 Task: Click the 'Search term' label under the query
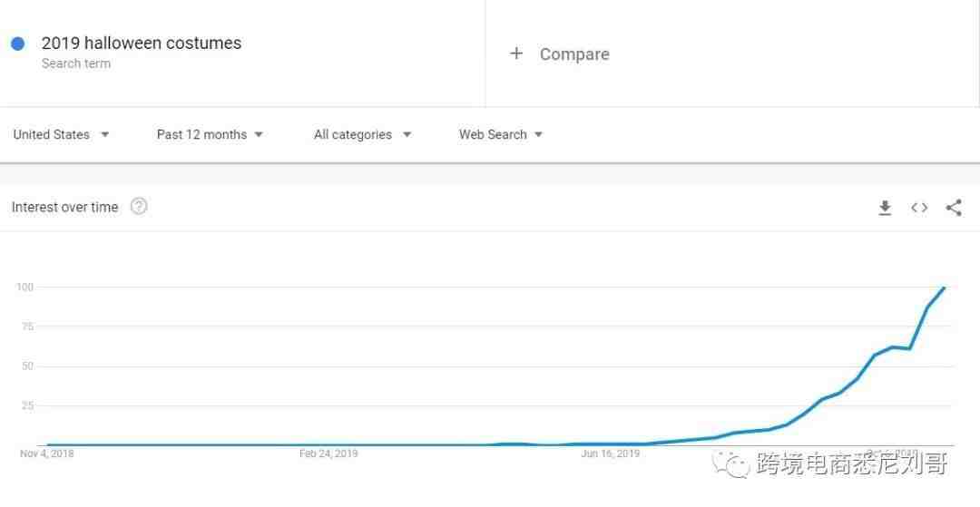76,63
